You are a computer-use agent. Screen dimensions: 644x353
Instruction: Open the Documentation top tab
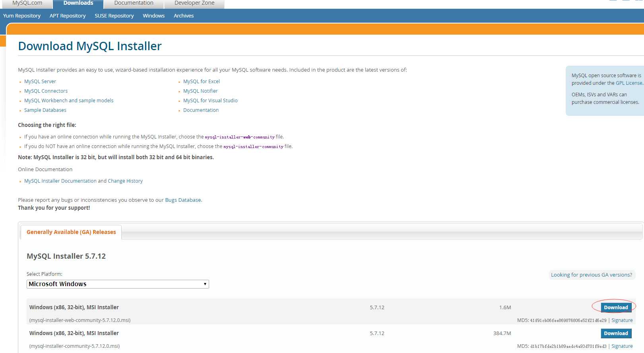coord(134,3)
